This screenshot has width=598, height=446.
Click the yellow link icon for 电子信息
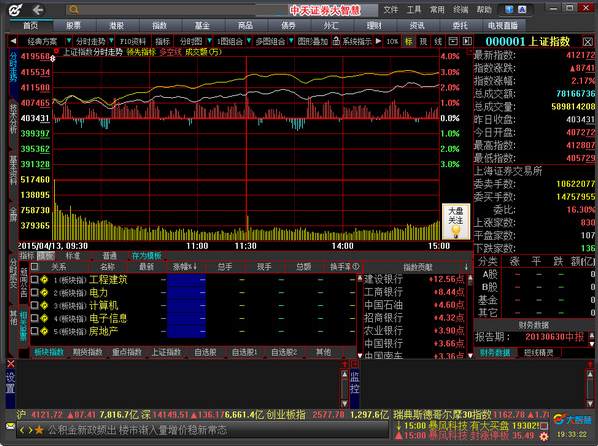[44, 318]
